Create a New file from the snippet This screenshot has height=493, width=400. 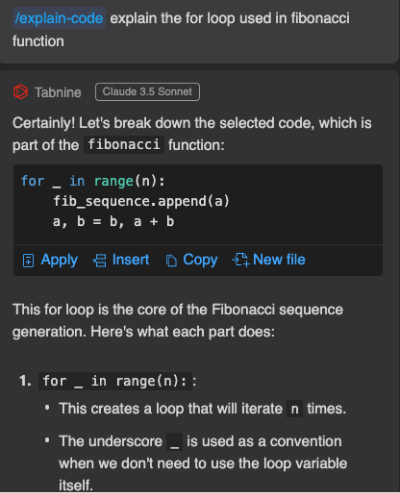(269, 260)
